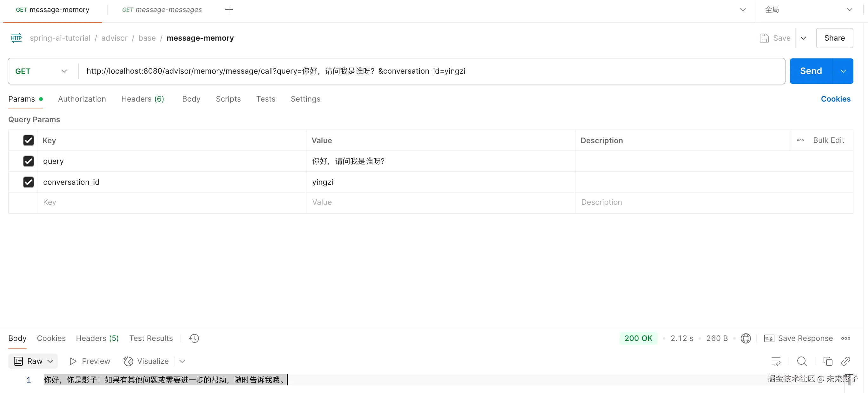Open the Raw format dropdown
Screen dimensions: 868x393
(x=33, y=361)
